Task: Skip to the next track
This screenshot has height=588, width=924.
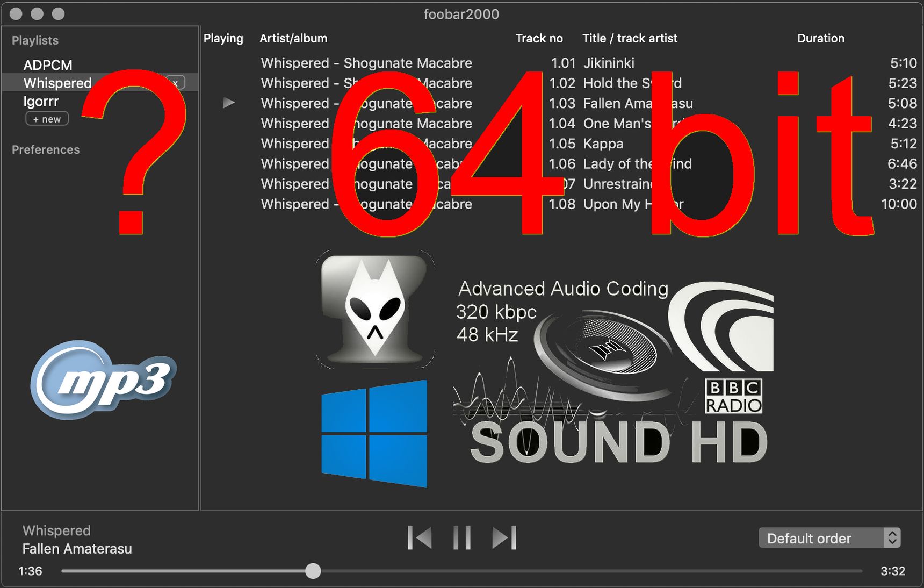Action: tap(504, 537)
